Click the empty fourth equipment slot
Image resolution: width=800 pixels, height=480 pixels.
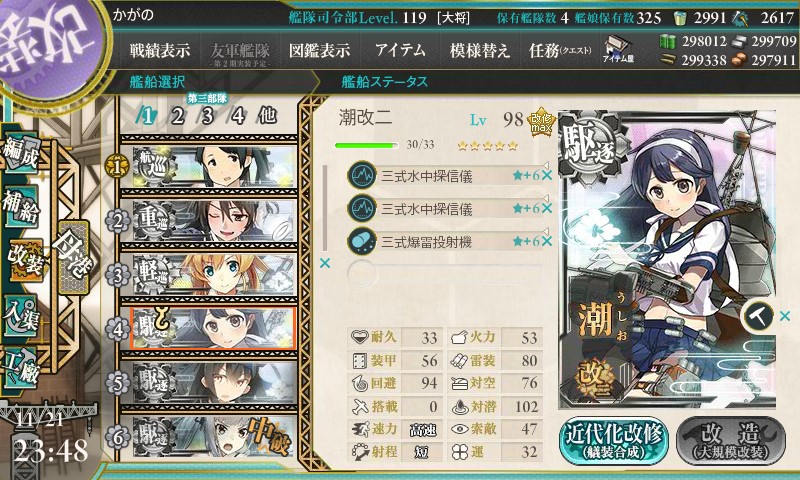(x=444, y=273)
